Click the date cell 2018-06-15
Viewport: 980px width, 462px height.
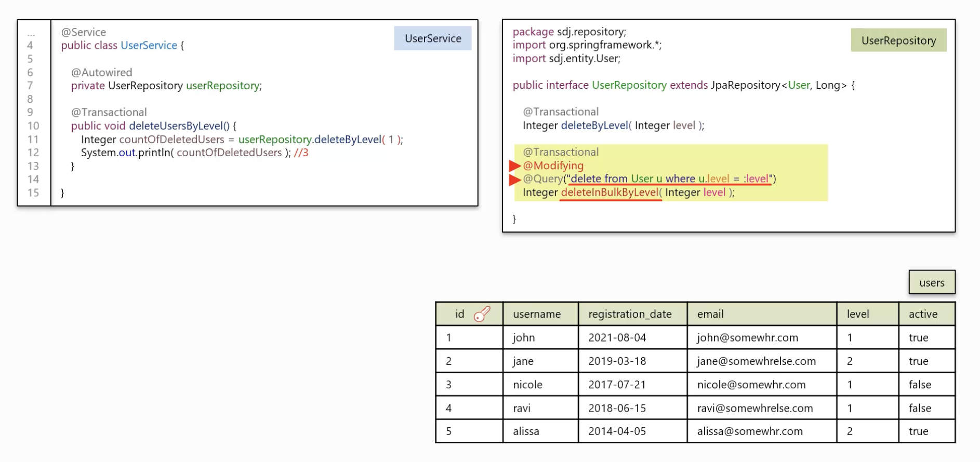[632, 408]
